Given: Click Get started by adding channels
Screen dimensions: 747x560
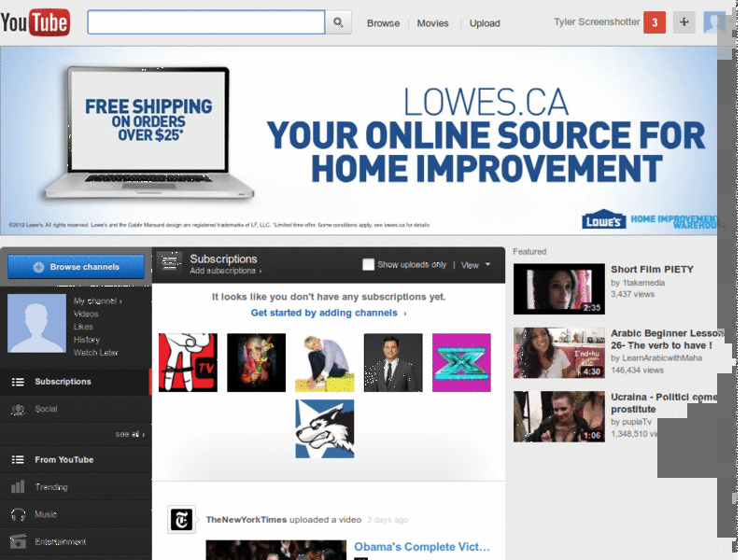Looking at the screenshot, I should (x=326, y=313).
